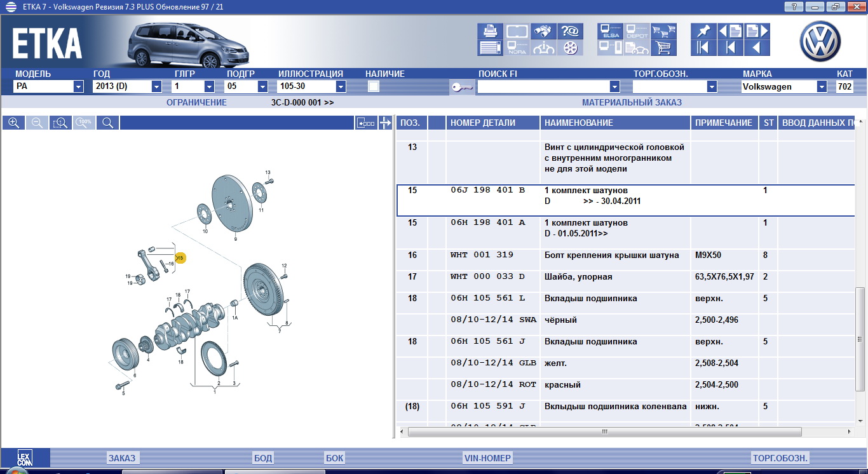Image resolution: width=868 pixels, height=474 pixels.
Task: Click the parts list icon below printer
Action: [490, 48]
